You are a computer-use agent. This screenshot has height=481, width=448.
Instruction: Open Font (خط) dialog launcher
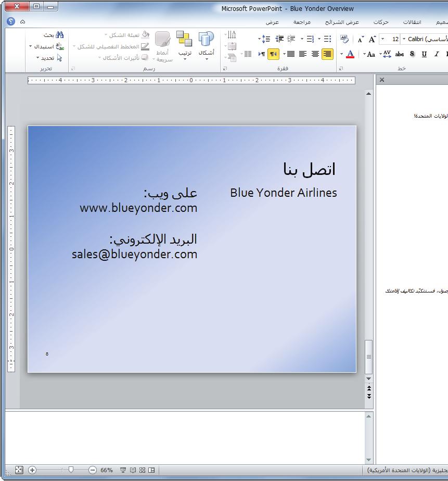pyautogui.click(x=341, y=69)
